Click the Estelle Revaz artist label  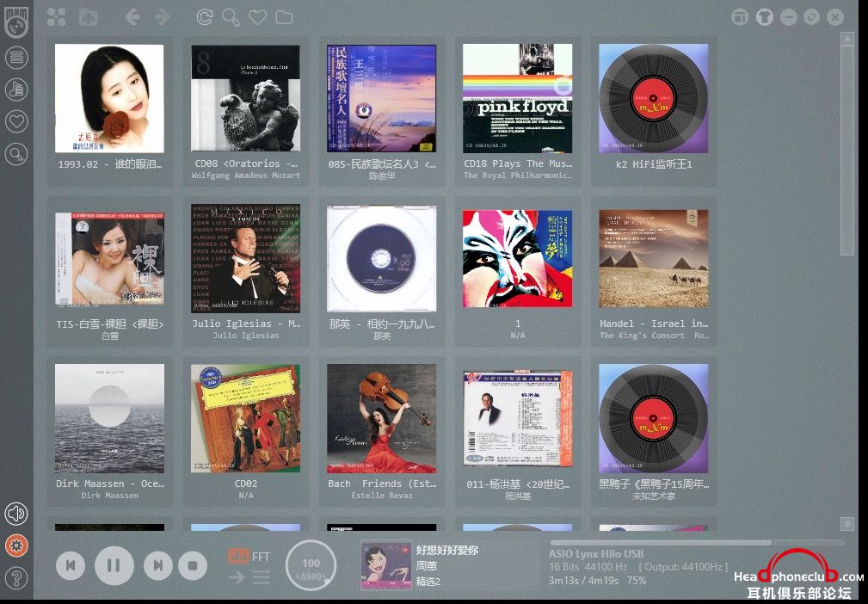[381, 496]
